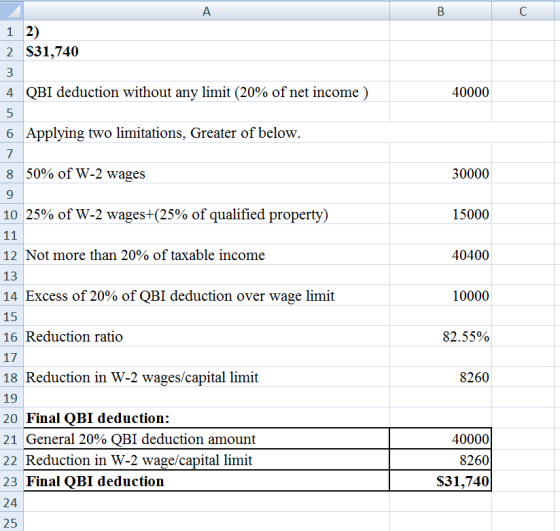Select 'Applying two limitations, Greater of below.' cell
The width and height of the screenshot is (560, 531).
pyautogui.click(x=206, y=133)
